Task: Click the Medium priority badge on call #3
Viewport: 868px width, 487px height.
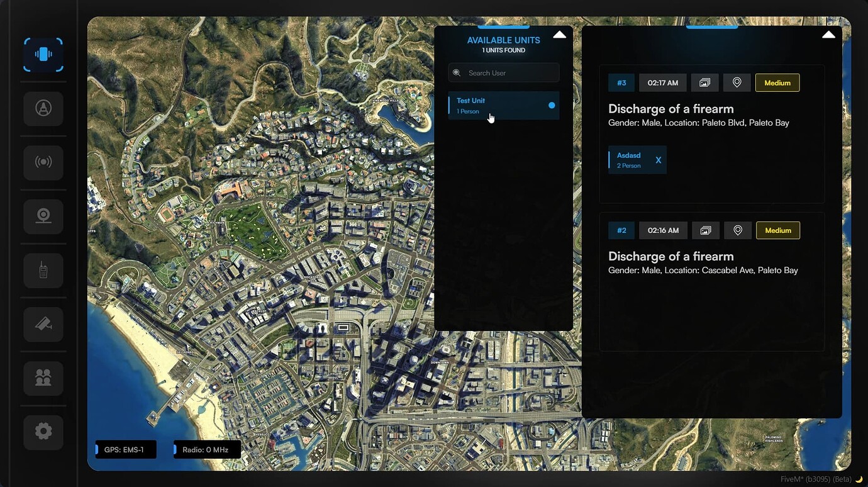Action: [777, 82]
